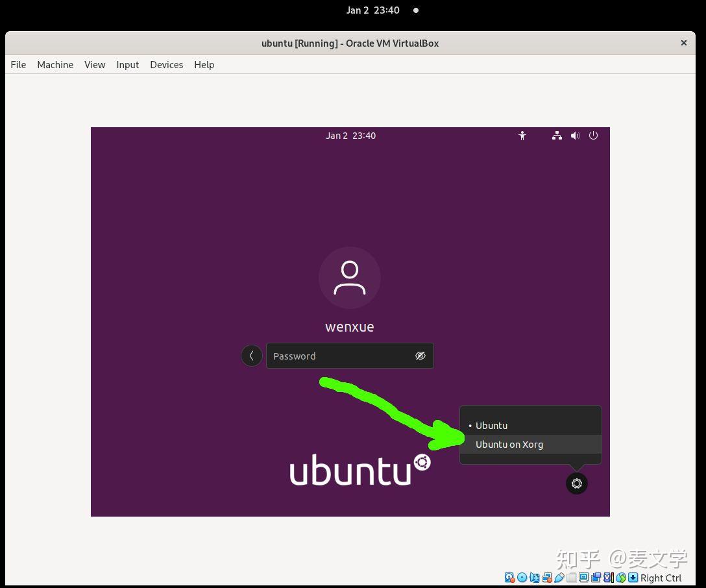The image size is (706, 588).
Task: Select Ubuntu on Xorg session
Action: (531, 445)
